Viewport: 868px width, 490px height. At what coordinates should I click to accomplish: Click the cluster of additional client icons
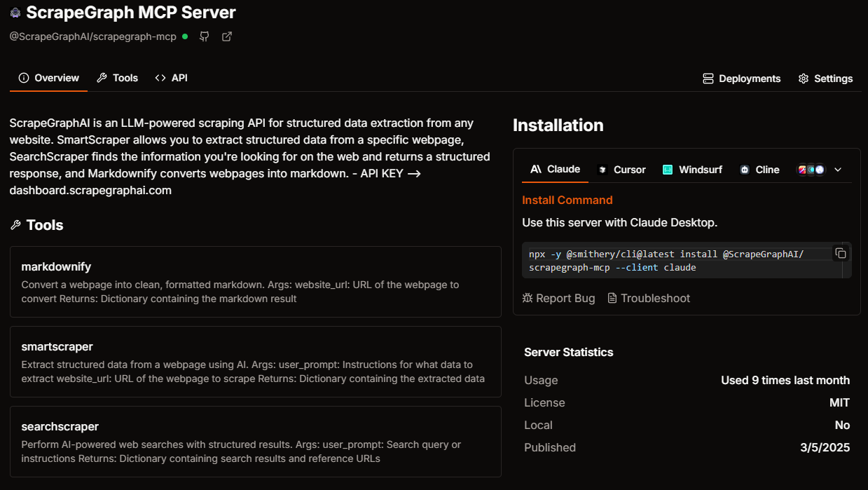(x=811, y=170)
